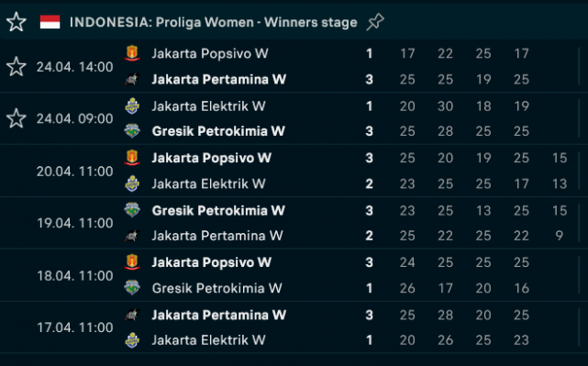This screenshot has width=588, height=366.
Task: Click Jakarta Popsivo W logo in 24.04 match
Action: point(132,53)
